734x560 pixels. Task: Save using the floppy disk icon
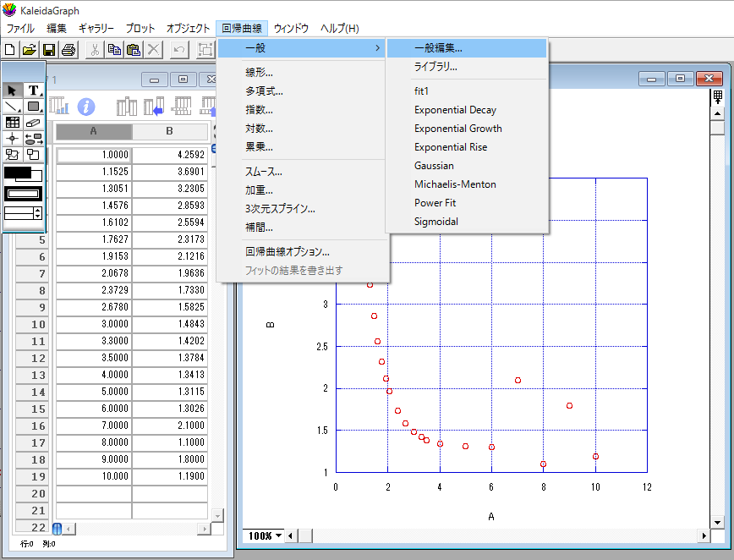[x=49, y=50]
